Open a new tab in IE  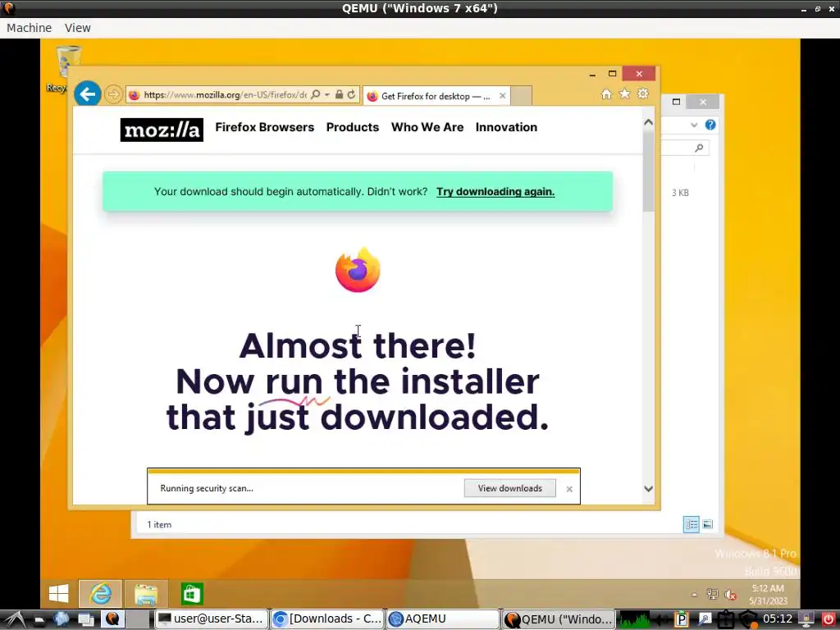pyautogui.click(x=521, y=96)
